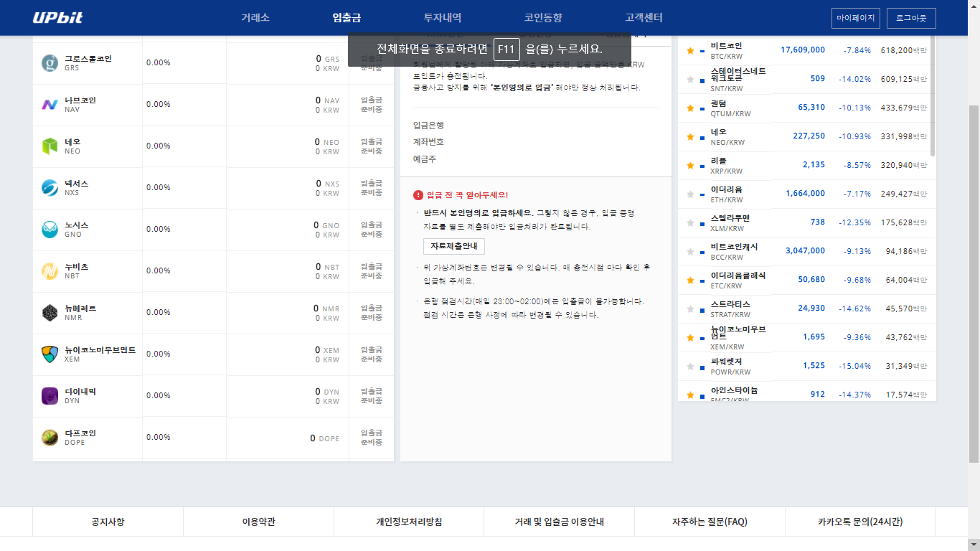Toggle the favorite star for 네오 NEO/KRW
The image size is (980, 551).
pyautogui.click(x=690, y=137)
